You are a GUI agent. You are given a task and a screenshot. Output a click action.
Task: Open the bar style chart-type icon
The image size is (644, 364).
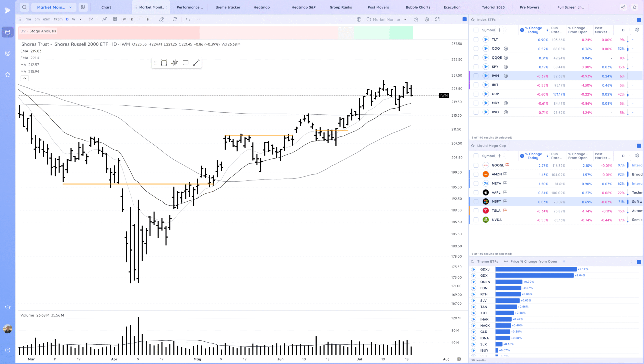click(91, 19)
